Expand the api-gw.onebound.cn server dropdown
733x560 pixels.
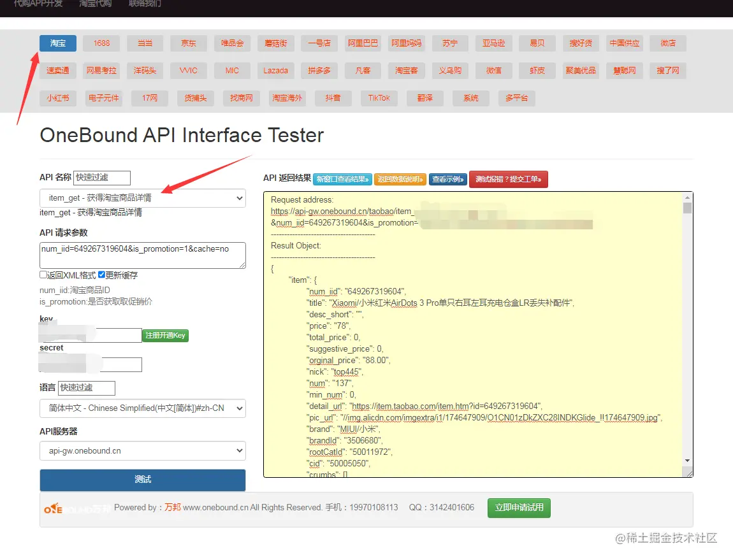pos(143,451)
